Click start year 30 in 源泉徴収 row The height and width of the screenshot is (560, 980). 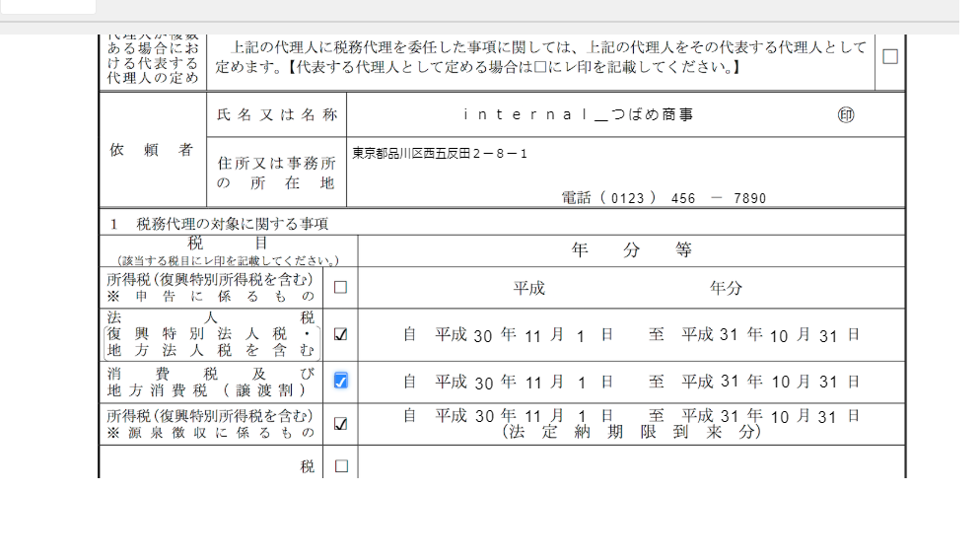pos(485,416)
